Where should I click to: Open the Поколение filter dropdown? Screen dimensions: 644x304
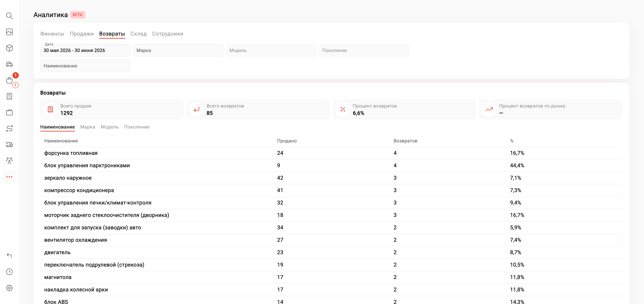coord(364,50)
